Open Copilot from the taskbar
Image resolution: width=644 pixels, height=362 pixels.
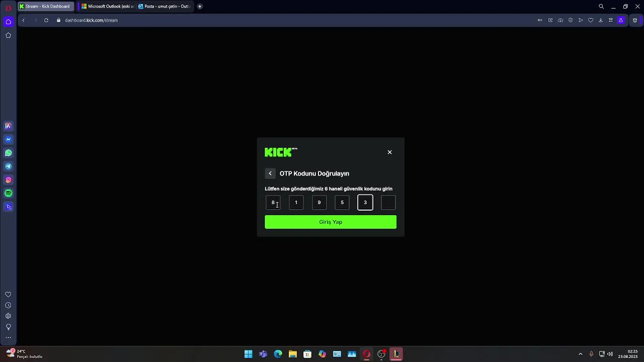point(323,354)
